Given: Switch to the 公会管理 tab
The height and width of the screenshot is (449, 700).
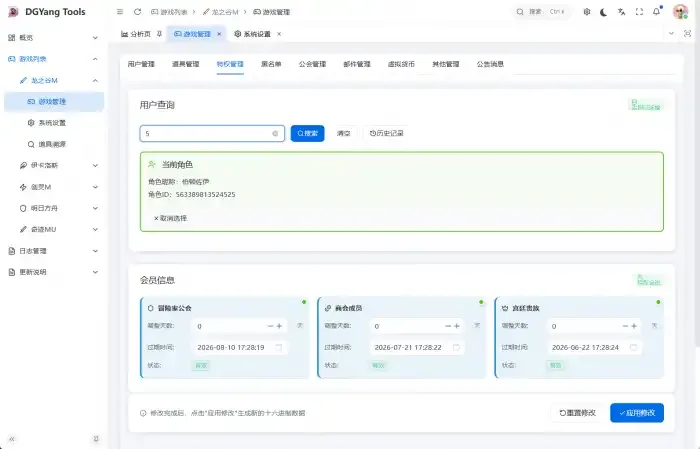Looking at the screenshot, I should (x=312, y=64).
